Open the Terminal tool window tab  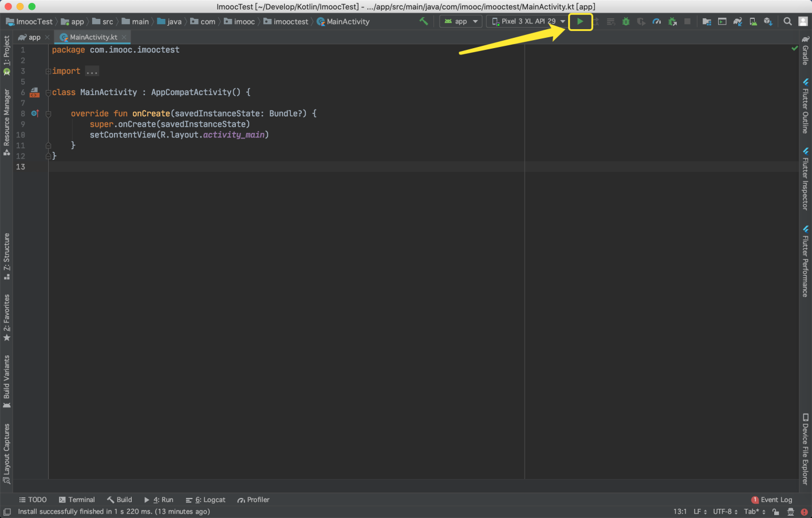tap(77, 500)
